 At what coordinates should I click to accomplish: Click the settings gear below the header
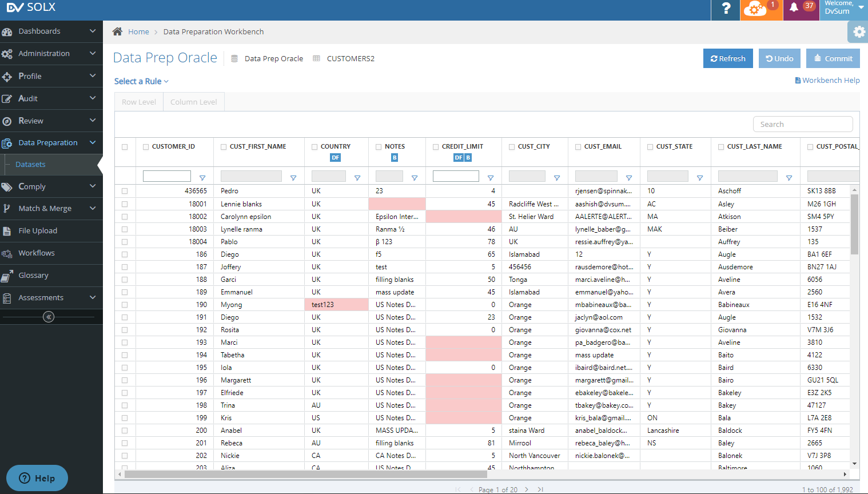[x=858, y=32]
